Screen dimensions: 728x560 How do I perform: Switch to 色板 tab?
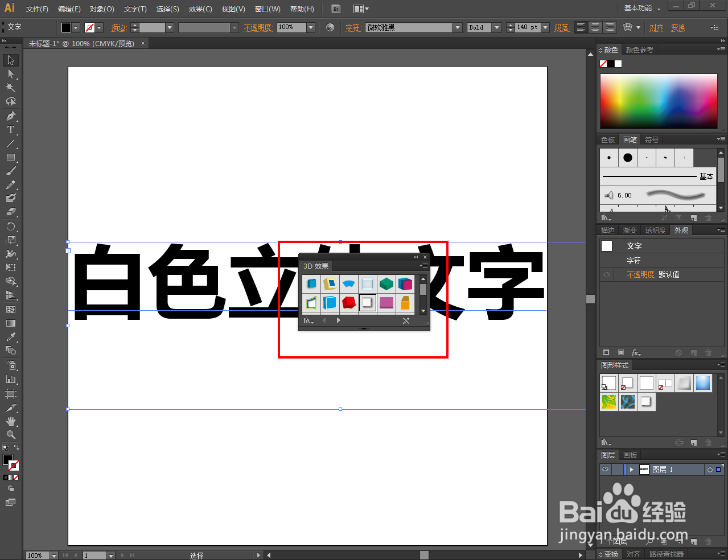pyautogui.click(x=608, y=140)
